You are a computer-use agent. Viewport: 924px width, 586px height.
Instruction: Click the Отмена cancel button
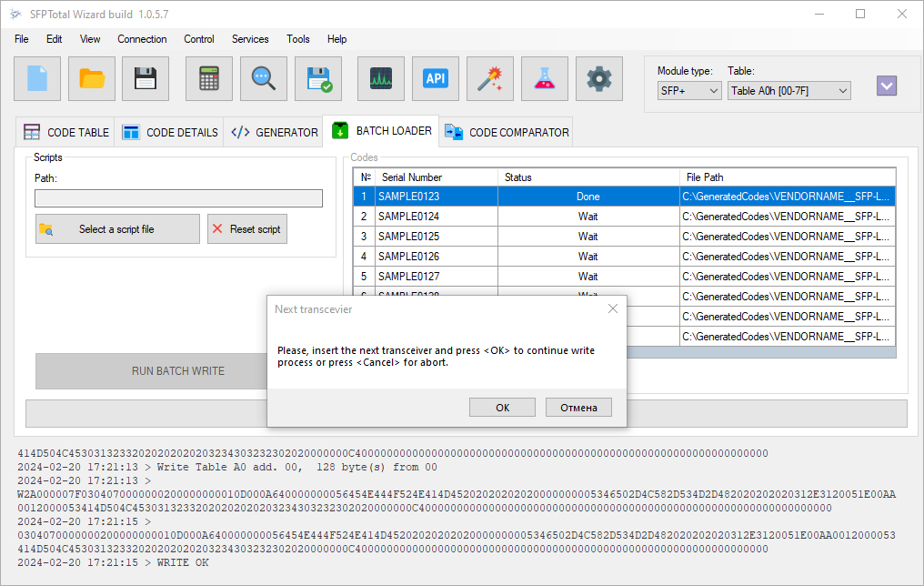tap(578, 408)
